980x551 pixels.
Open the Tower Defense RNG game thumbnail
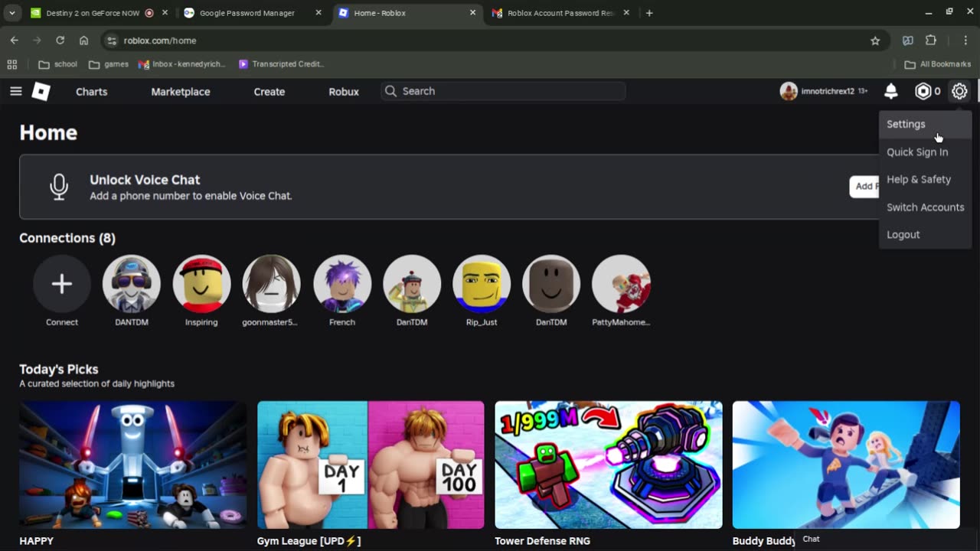(x=609, y=465)
